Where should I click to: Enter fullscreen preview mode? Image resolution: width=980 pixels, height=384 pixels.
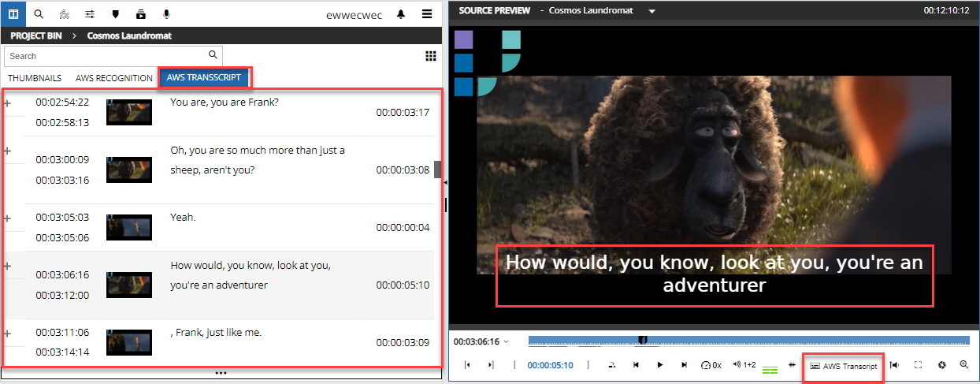pyautogui.click(x=918, y=365)
